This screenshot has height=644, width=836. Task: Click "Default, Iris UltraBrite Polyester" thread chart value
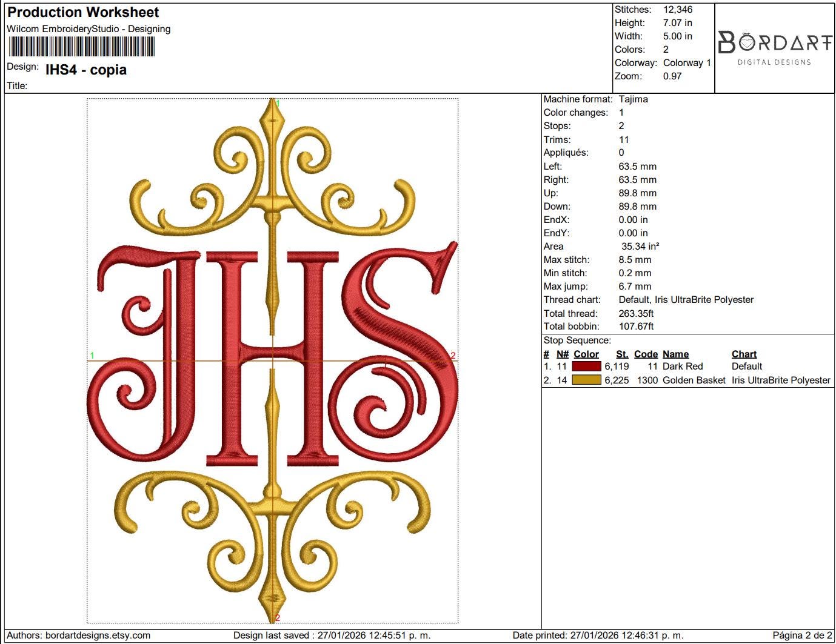(686, 299)
